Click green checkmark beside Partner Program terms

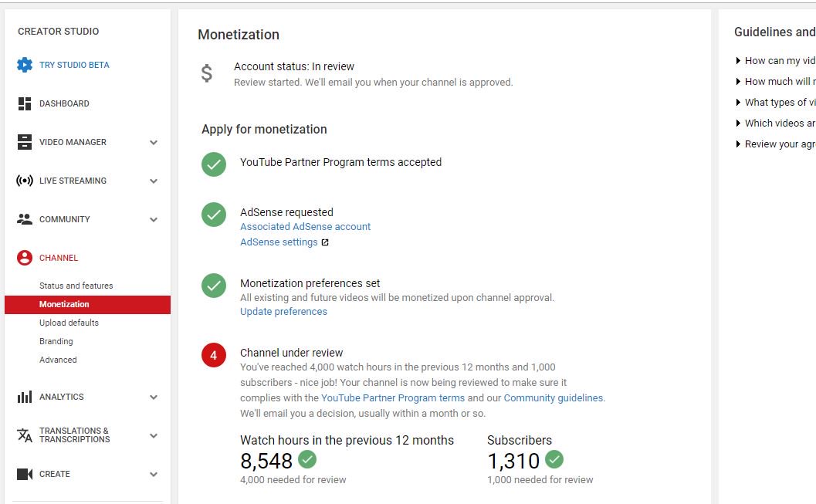pos(214,164)
